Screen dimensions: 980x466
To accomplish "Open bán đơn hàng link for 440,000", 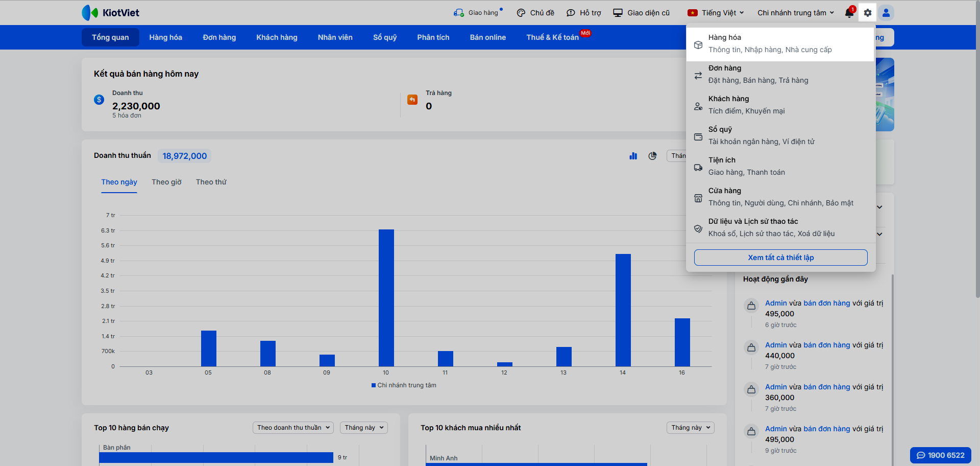I will pyautogui.click(x=827, y=345).
